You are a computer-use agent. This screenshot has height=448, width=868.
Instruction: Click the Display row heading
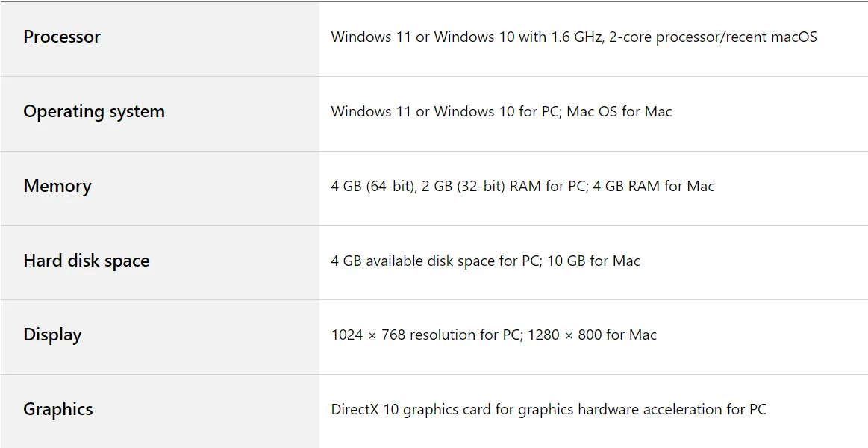point(52,335)
